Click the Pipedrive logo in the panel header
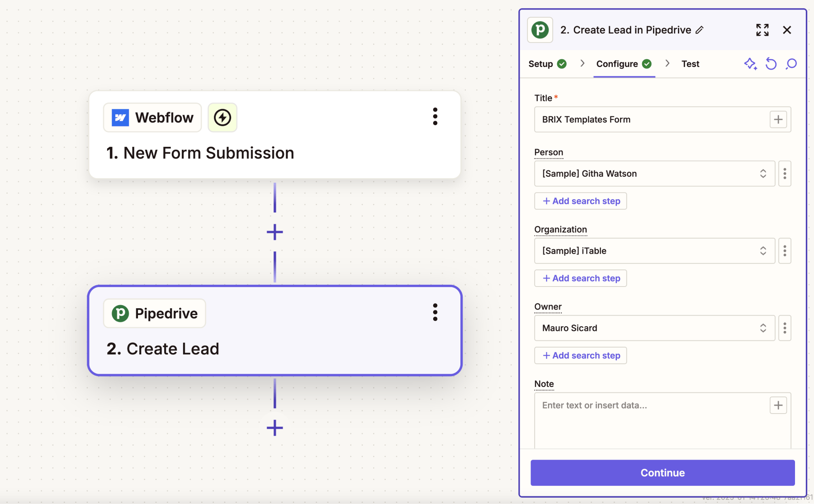The image size is (814, 504). pyautogui.click(x=540, y=30)
